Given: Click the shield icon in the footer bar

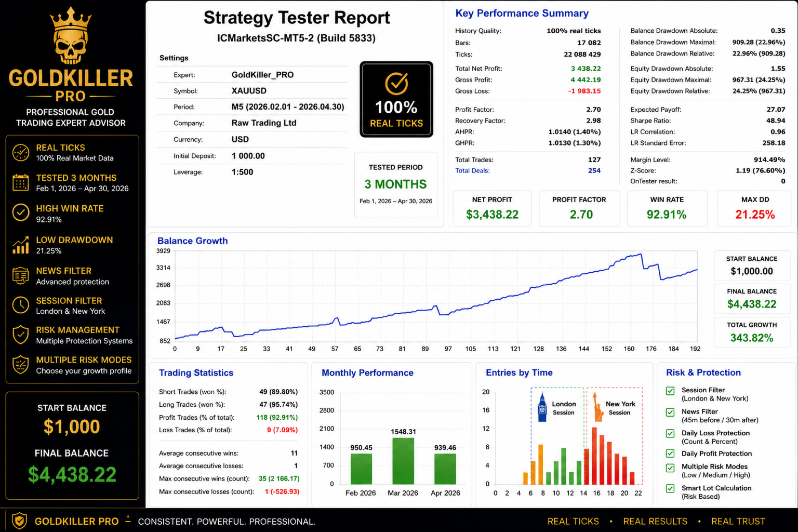Looking at the screenshot, I should 19,521.
